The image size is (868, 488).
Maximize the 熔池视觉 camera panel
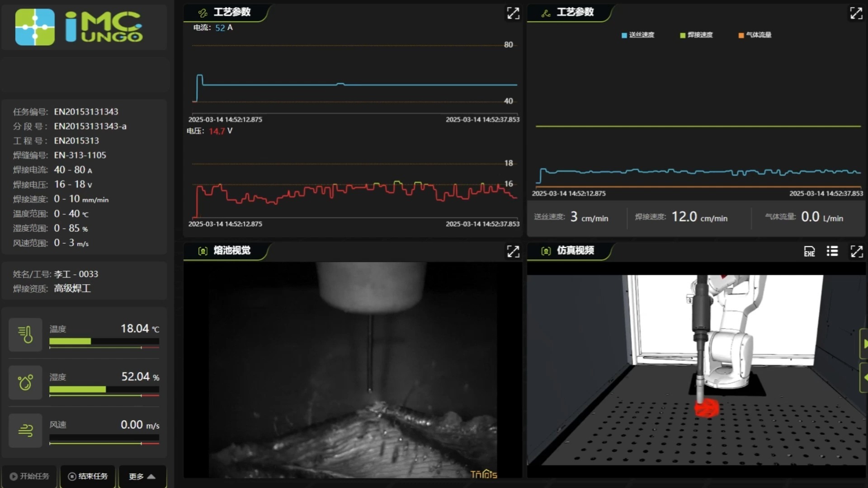click(x=513, y=251)
